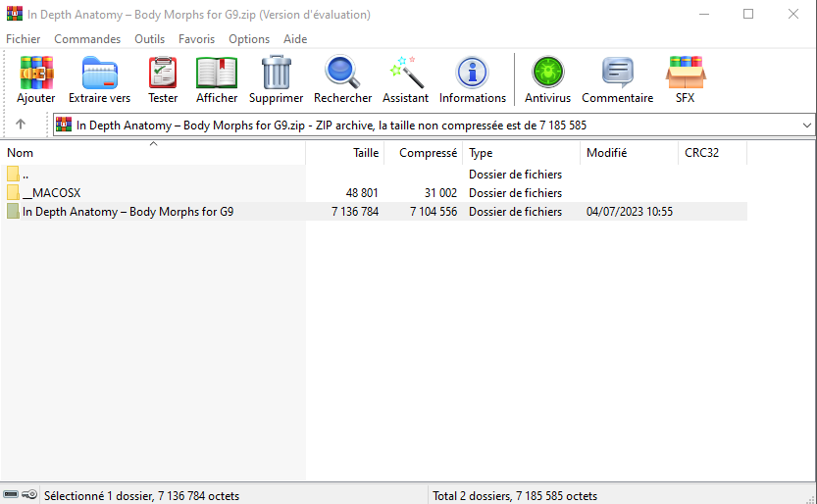Click the '48 801' size value
Screen dimensions: 817x504
[x=362, y=192]
